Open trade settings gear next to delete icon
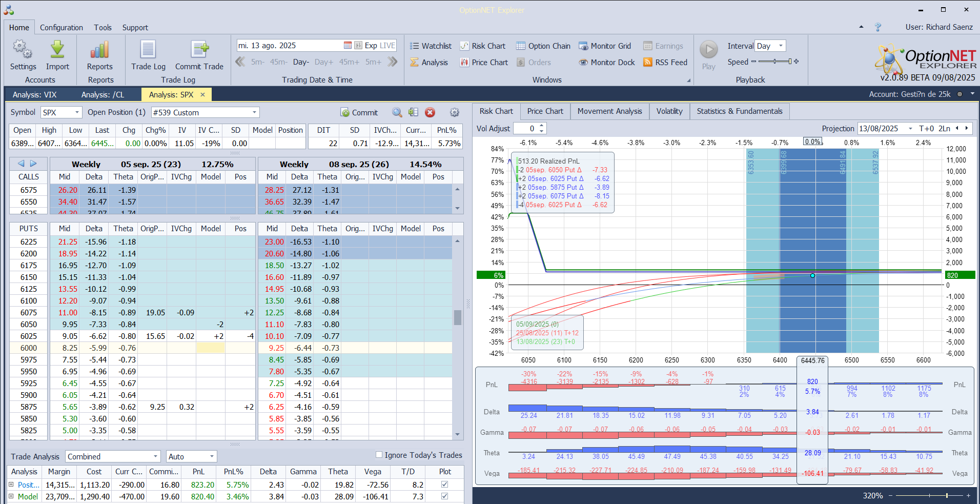This screenshot has height=504, width=980. click(454, 112)
